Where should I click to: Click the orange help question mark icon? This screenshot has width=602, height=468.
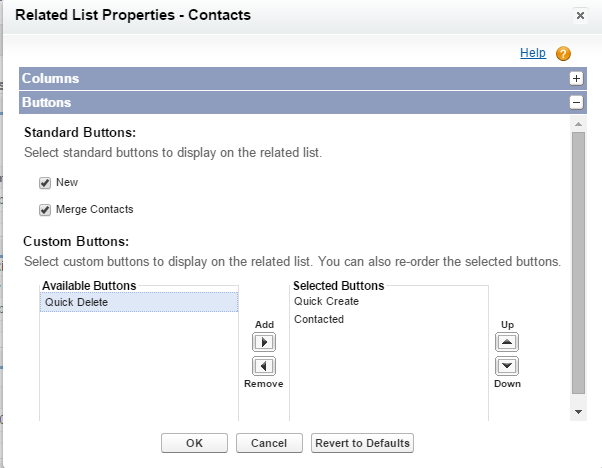tap(563, 54)
